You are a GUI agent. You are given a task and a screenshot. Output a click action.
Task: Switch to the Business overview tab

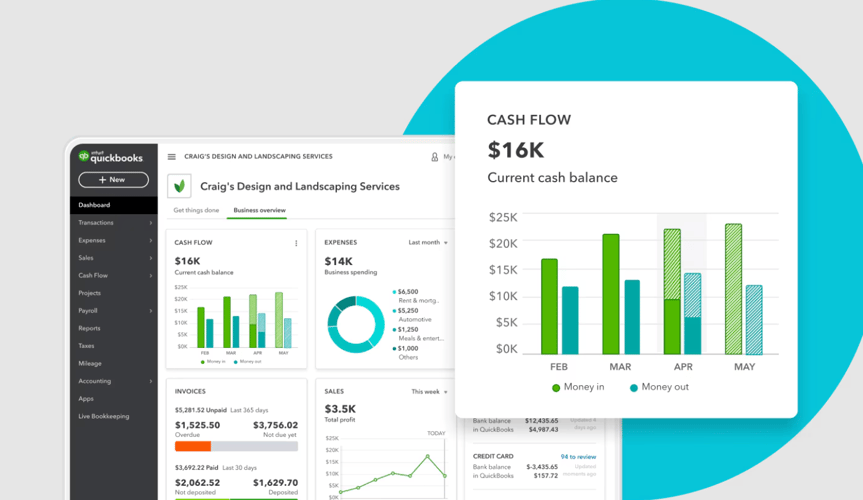pos(259,210)
